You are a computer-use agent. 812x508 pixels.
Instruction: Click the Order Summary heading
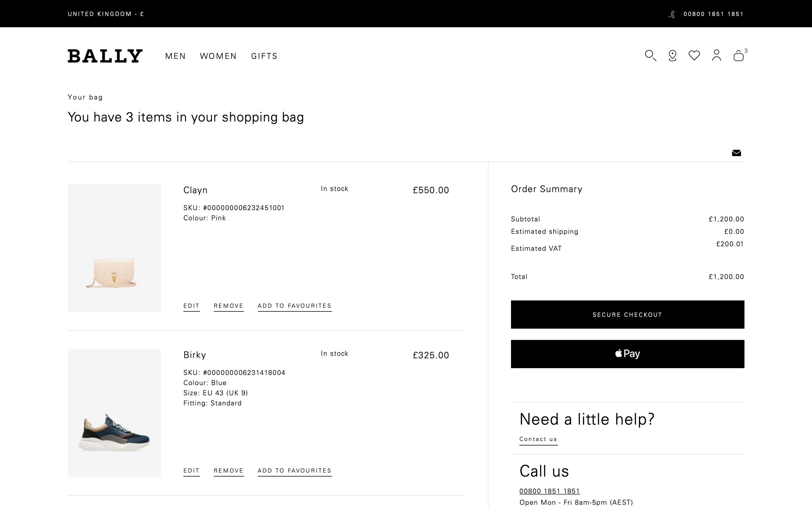[x=546, y=189]
